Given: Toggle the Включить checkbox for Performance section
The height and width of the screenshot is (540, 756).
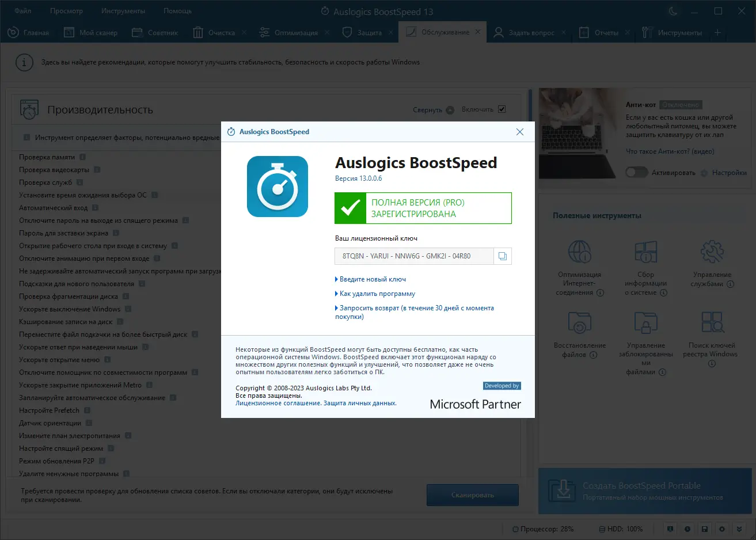Looking at the screenshot, I should point(502,109).
